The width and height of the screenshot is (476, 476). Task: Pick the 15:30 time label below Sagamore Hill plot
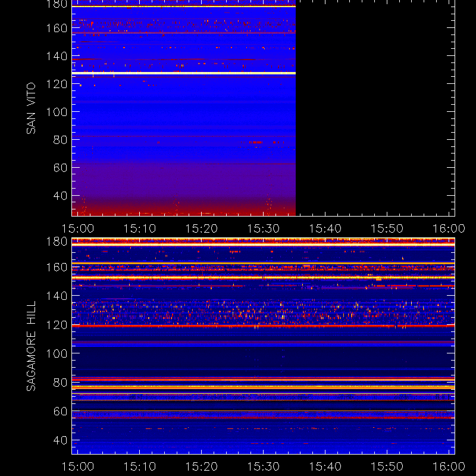[263, 466]
